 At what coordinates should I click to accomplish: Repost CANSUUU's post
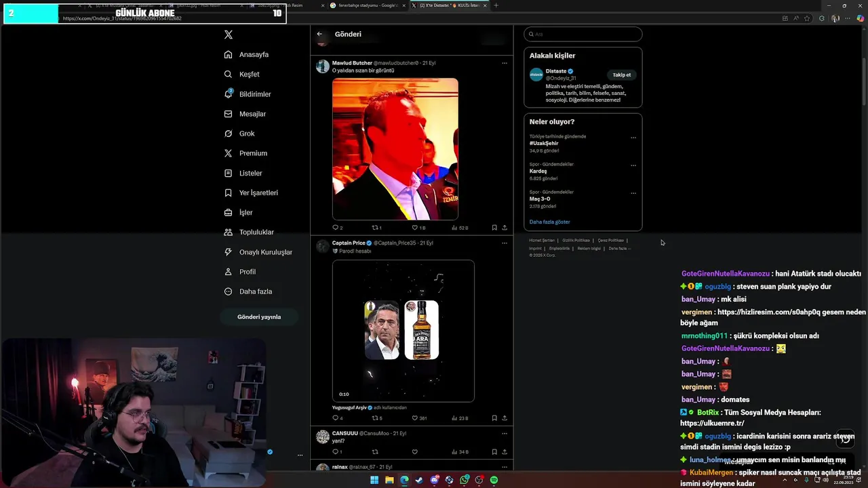pyautogui.click(x=375, y=451)
